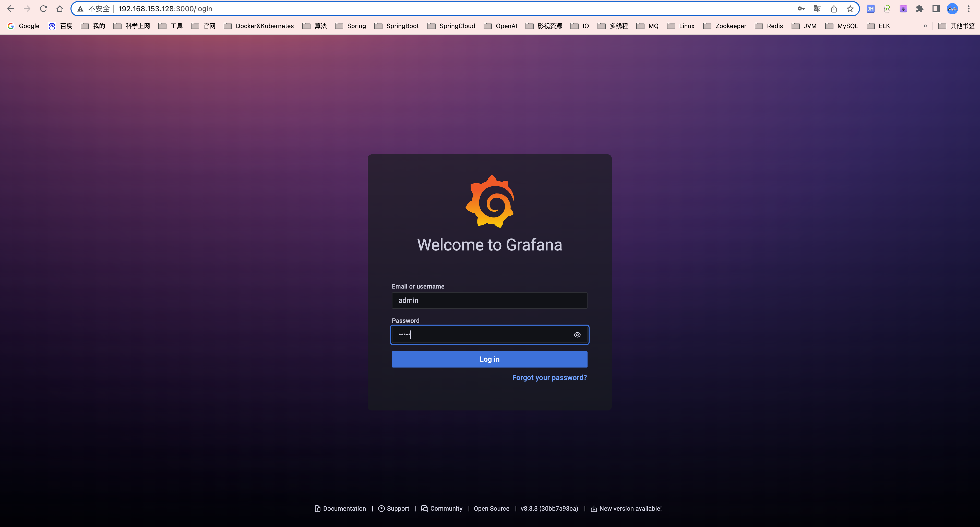The width and height of the screenshot is (980, 527).
Task: Click the share page icon
Action: click(834, 9)
